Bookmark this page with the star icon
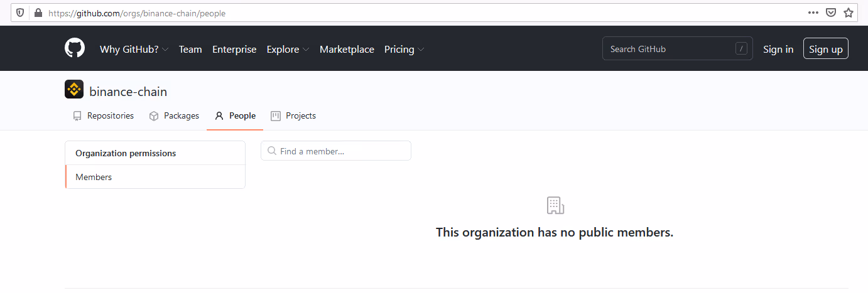Viewport: 868px width, 293px height. (848, 13)
